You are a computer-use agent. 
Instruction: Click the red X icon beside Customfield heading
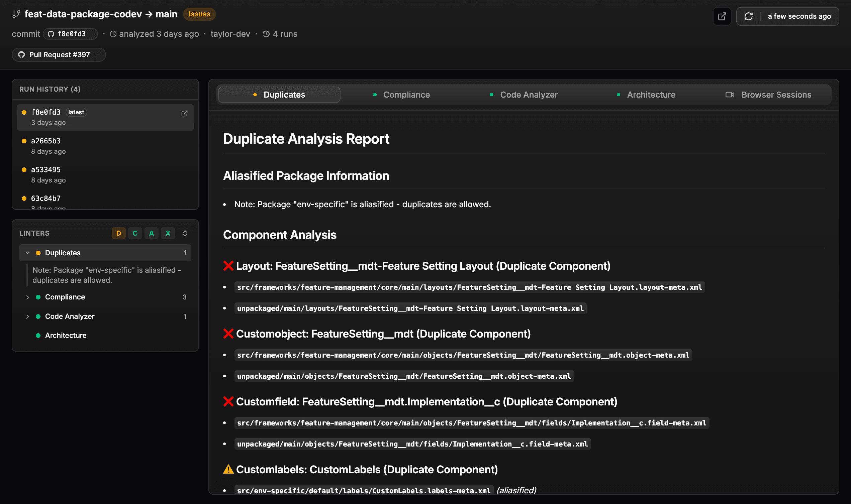tap(228, 402)
